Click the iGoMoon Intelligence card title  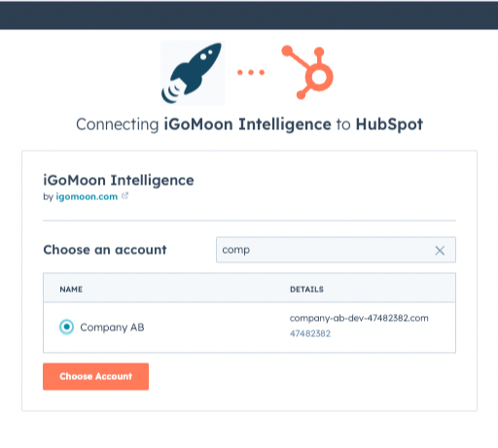[x=119, y=181]
